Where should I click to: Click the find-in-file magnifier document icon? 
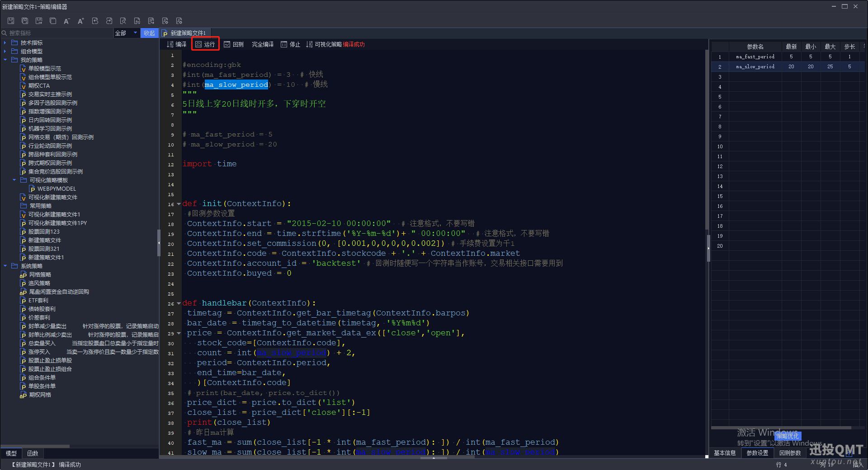click(123, 21)
